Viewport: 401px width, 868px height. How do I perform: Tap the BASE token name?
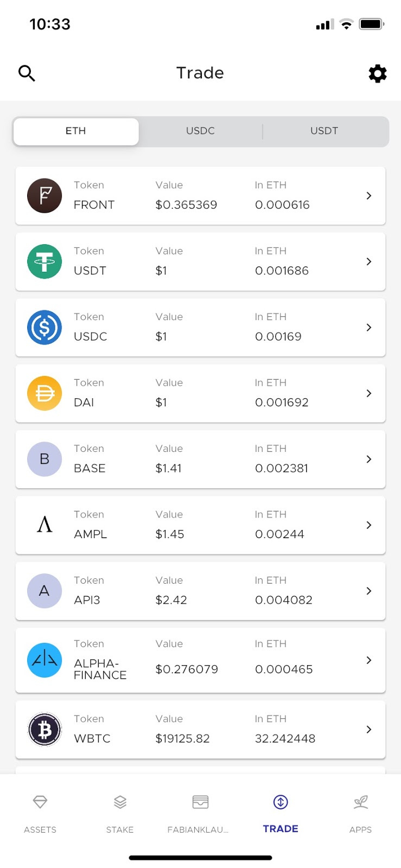90,468
